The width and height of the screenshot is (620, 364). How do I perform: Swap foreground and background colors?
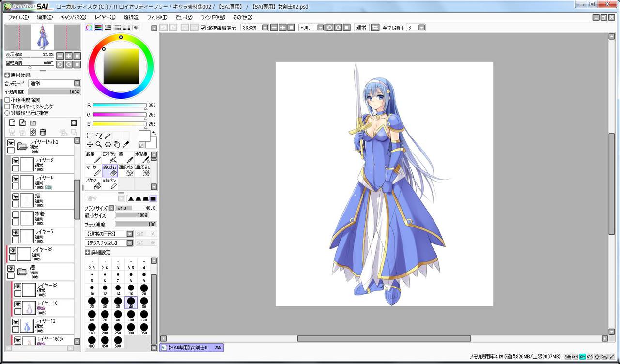[x=154, y=133]
